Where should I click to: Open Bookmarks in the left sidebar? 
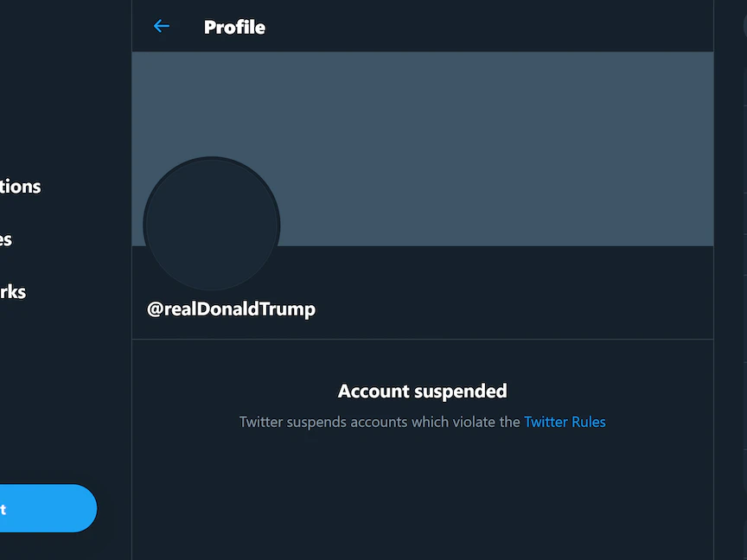tap(14, 292)
